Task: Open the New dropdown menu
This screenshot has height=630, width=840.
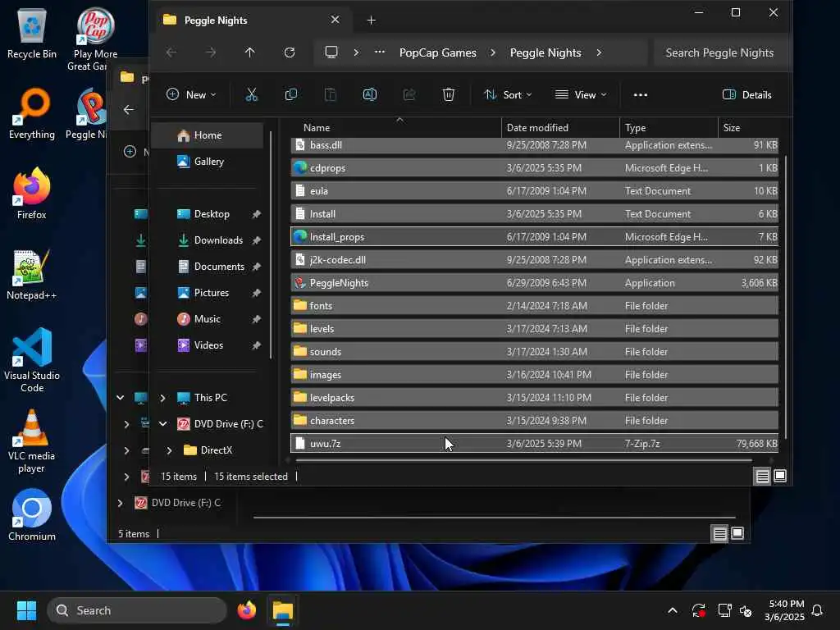Action: [x=191, y=95]
